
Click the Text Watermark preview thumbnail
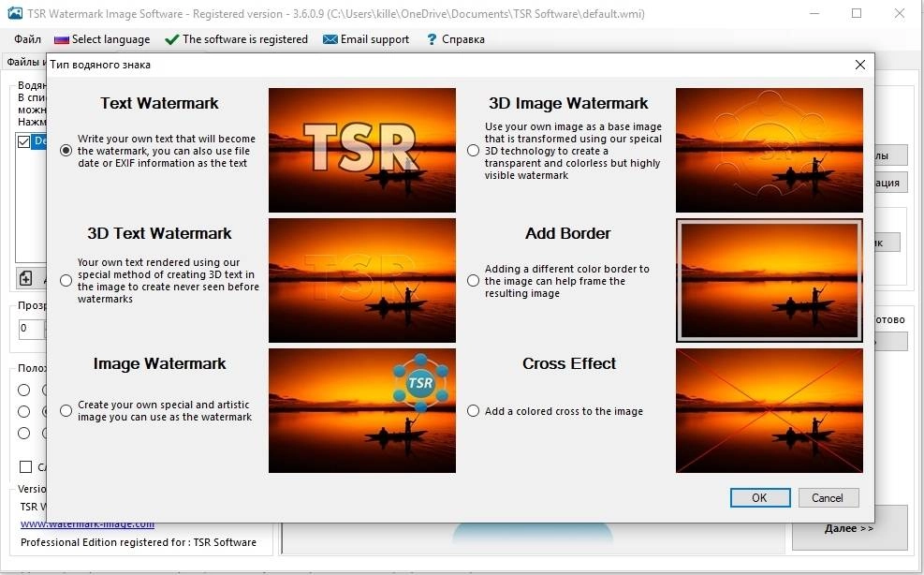click(361, 151)
